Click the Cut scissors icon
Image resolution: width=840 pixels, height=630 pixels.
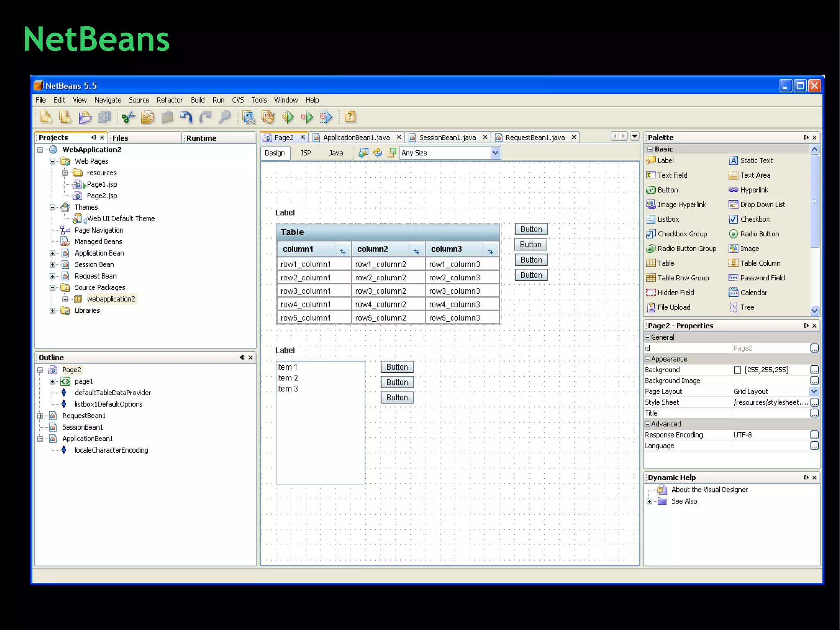click(x=128, y=117)
